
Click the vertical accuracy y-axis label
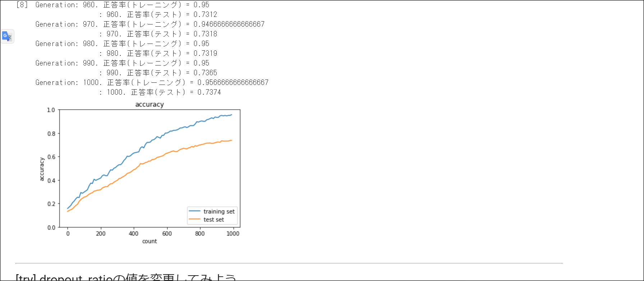42,169
